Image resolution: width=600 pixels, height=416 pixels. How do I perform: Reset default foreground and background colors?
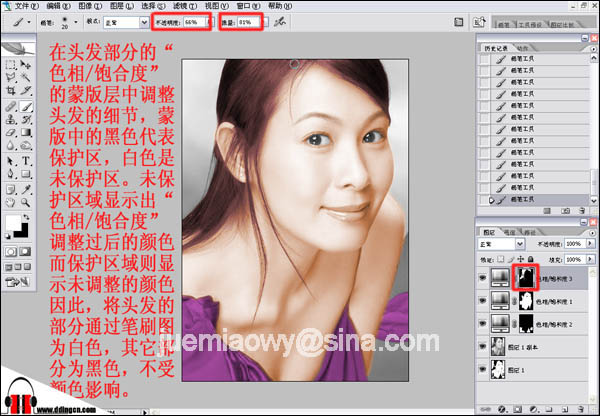pyautogui.click(x=8, y=237)
